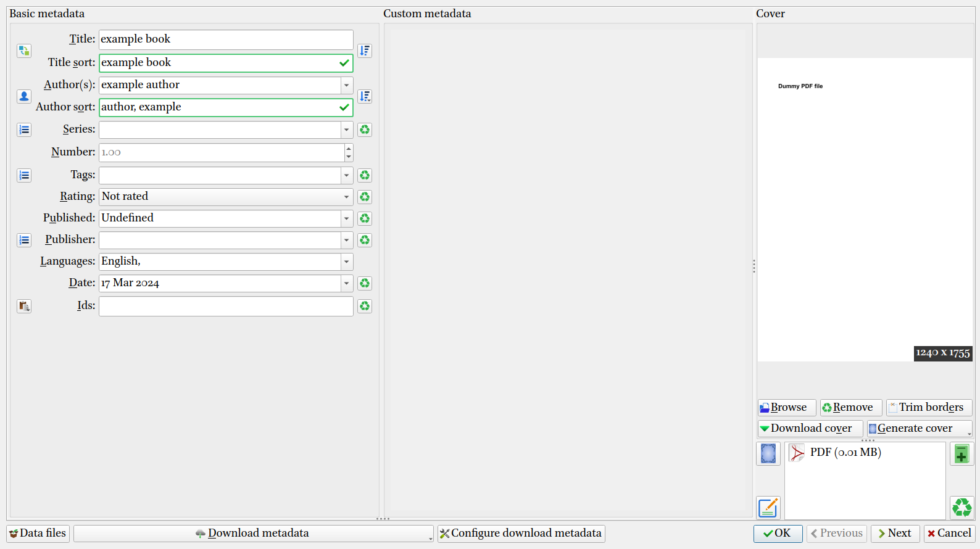Clear the Ids field

(365, 306)
